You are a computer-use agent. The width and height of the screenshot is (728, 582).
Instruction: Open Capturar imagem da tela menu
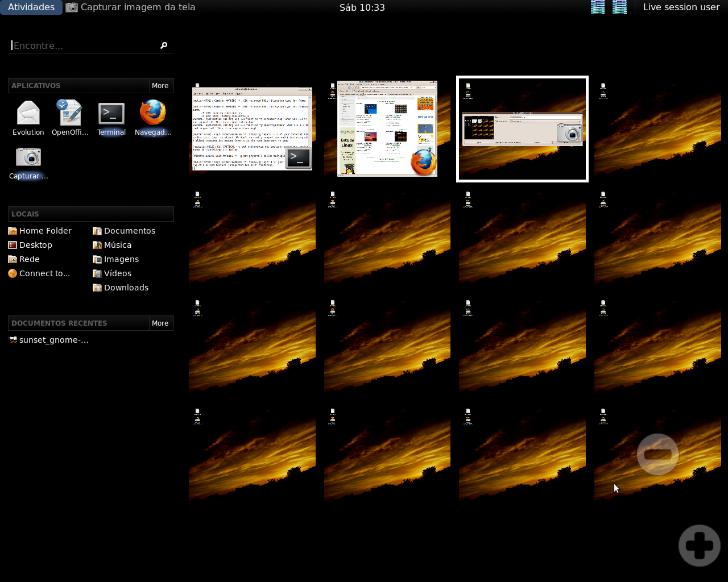click(131, 7)
